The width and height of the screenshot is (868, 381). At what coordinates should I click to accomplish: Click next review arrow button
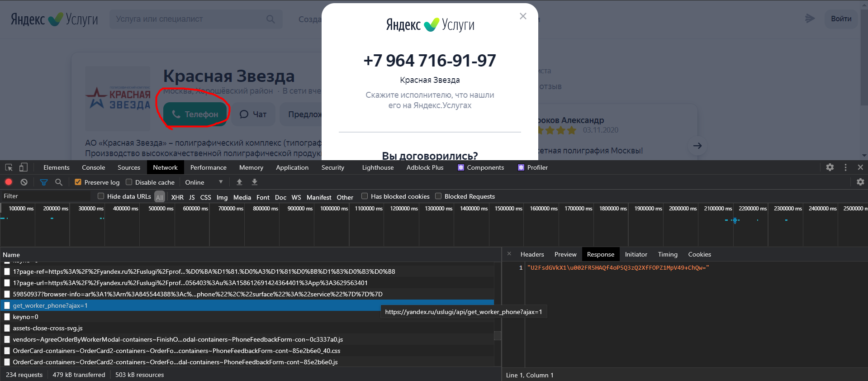pyautogui.click(x=697, y=146)
